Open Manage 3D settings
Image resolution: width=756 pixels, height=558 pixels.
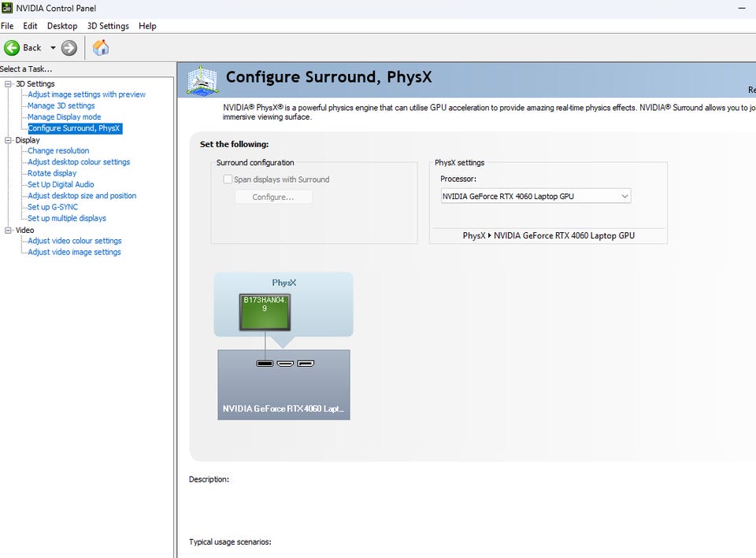(61, 105)
